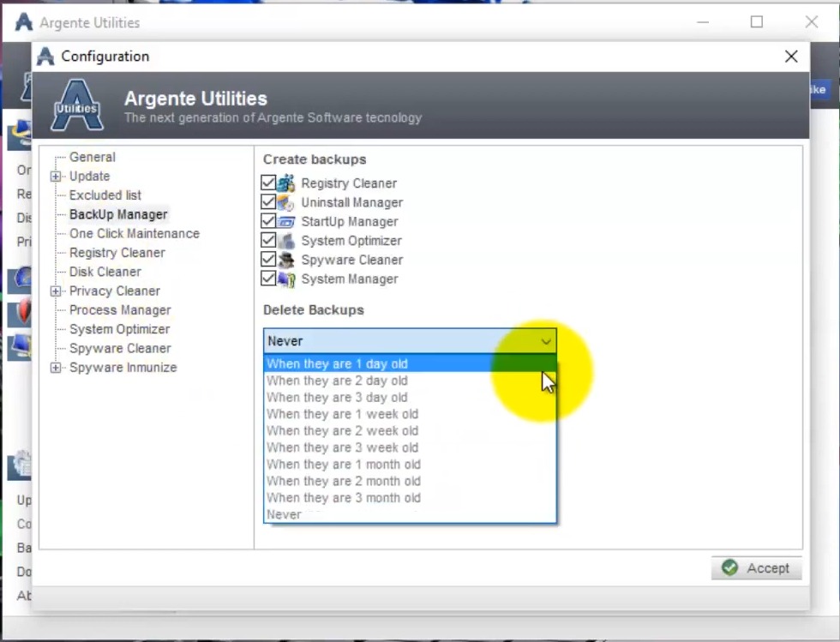Choose 'When they are 2 month old'
This screenshot has height=642, width=840.
[410, 481]
